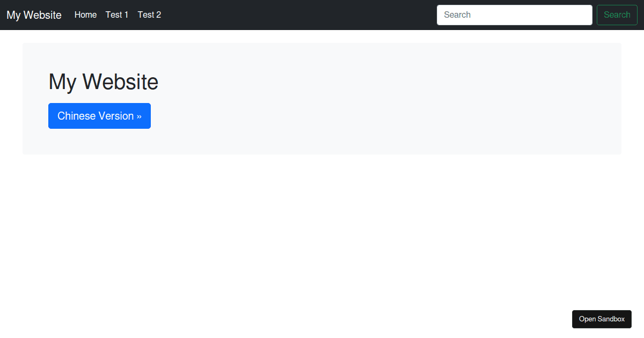
Task: Select the Home navigation link
Action: click(x=85, y=14)
